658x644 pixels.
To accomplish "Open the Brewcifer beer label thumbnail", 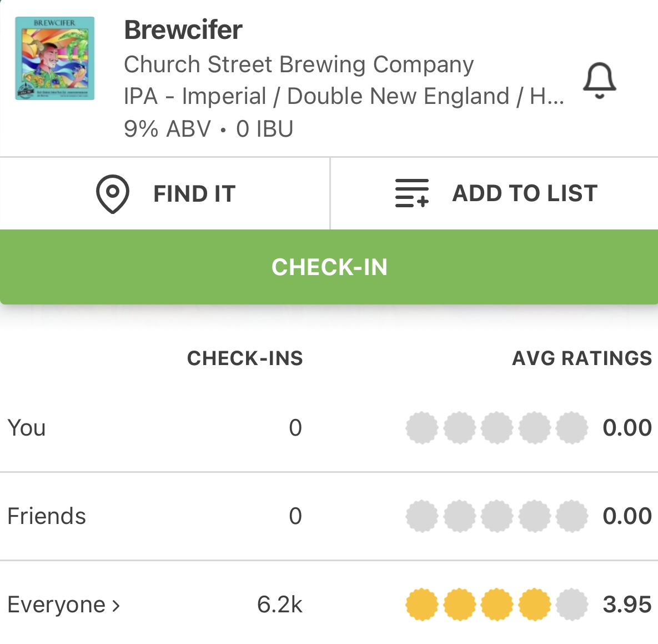I will point(54,59).
